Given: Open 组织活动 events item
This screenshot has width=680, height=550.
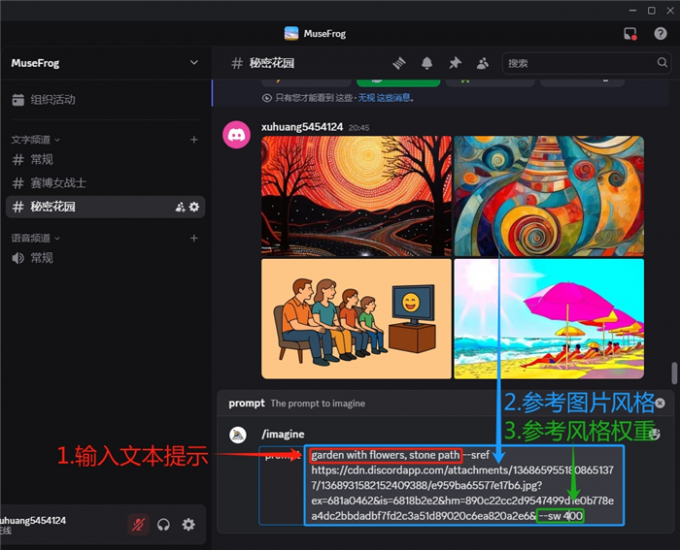Looking at the screenshot, I should point(105,100).
